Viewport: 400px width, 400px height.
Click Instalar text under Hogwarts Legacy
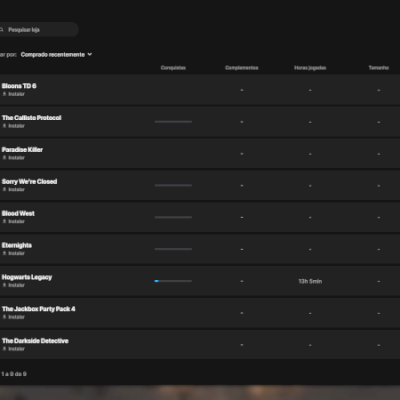17,285
